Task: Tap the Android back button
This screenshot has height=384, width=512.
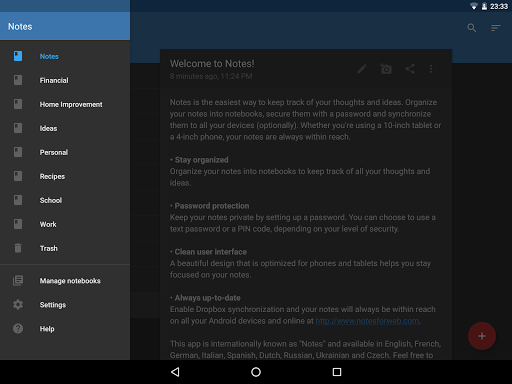Action: click(x=175, y=372)
